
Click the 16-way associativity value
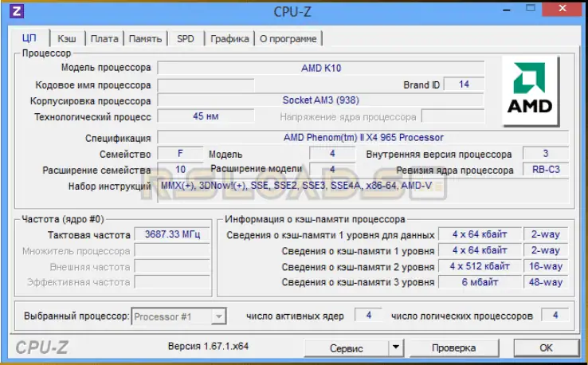click(546, 266)
